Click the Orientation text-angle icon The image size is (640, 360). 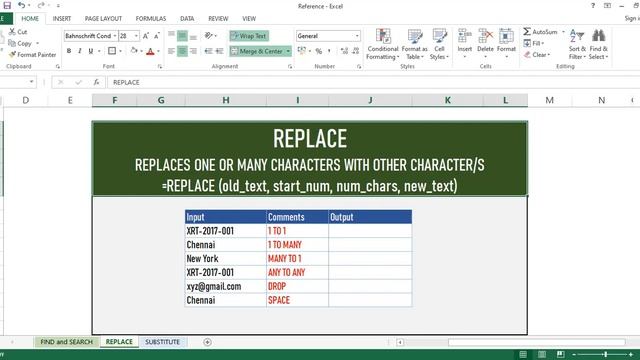209,36
